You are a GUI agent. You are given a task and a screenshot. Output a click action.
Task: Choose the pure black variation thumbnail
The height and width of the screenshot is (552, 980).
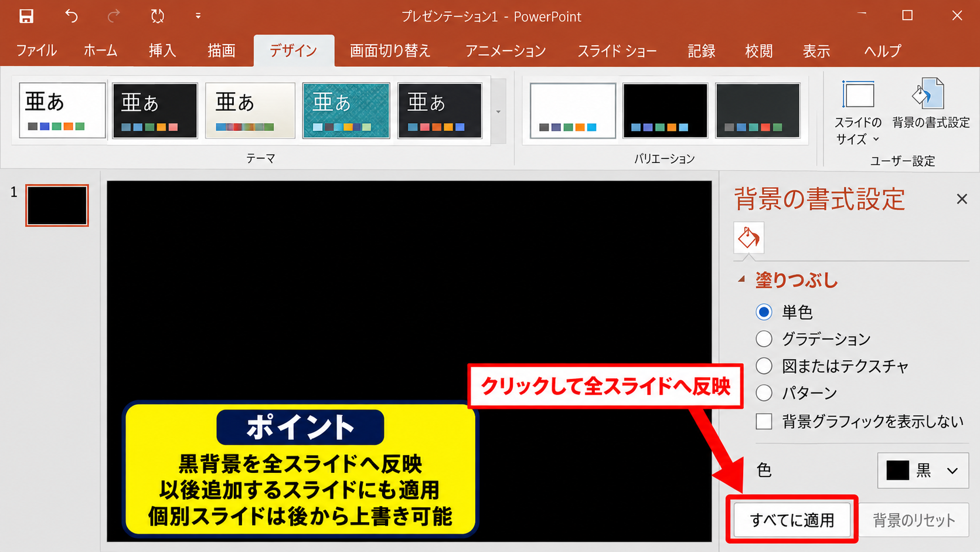coord(665,110)
